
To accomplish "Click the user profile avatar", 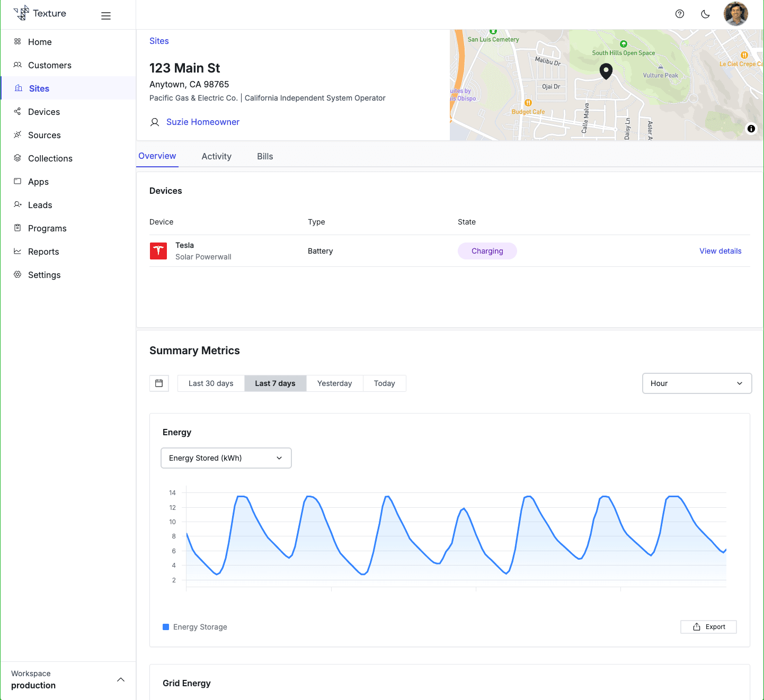I will tap(735, 14).
